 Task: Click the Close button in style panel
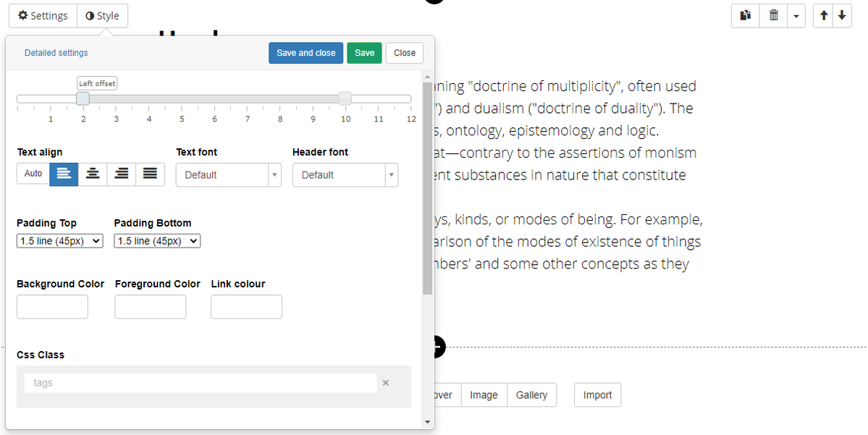coord(405,53)
